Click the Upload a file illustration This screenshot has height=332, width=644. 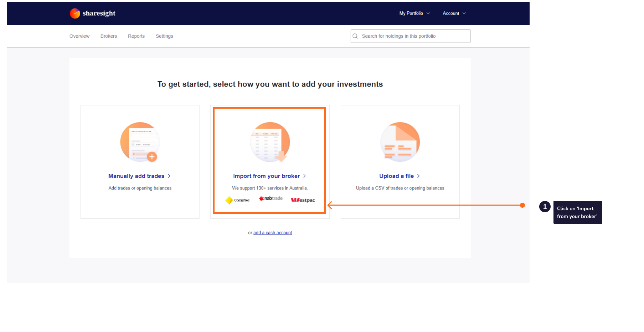point(400,142)
